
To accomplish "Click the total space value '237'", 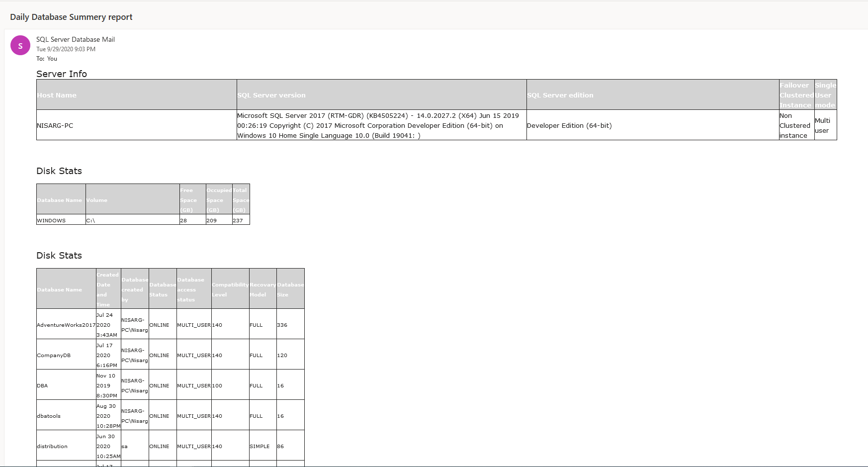I will coord(241,220).
